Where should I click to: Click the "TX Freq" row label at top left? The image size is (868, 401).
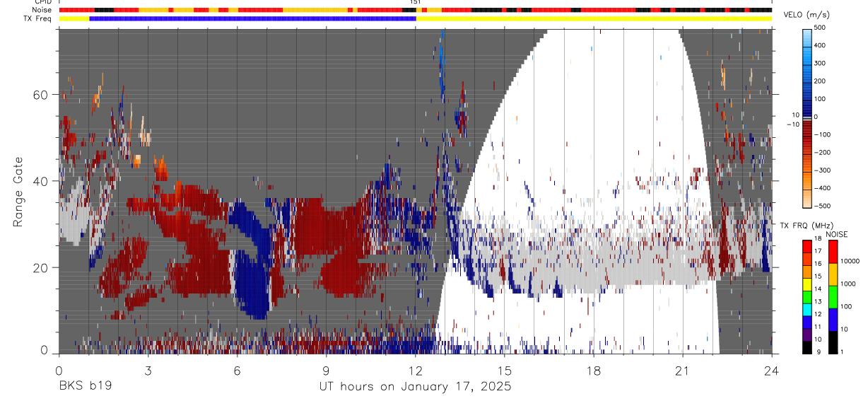tap(37, 18)
